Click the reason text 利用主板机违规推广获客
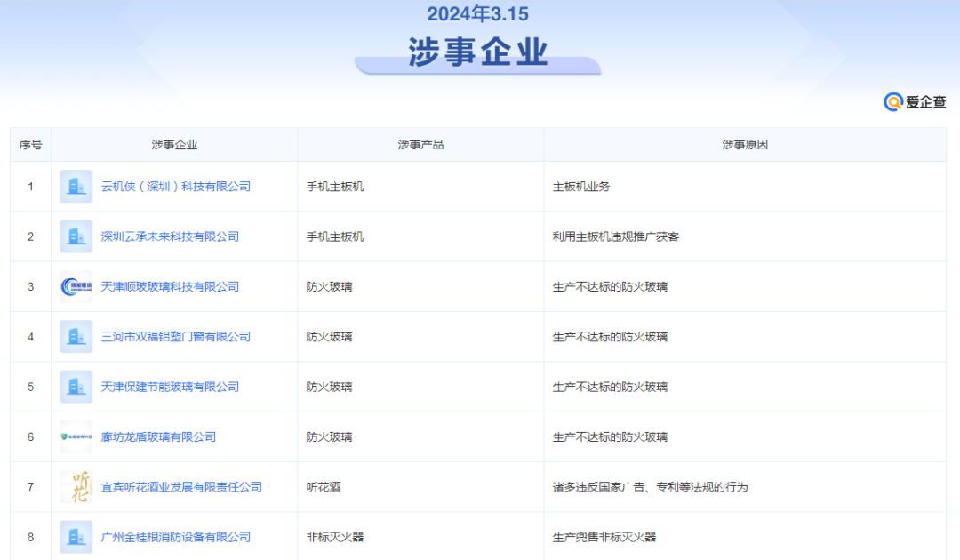Screen dimensions: 960x560 pos(616,236)
